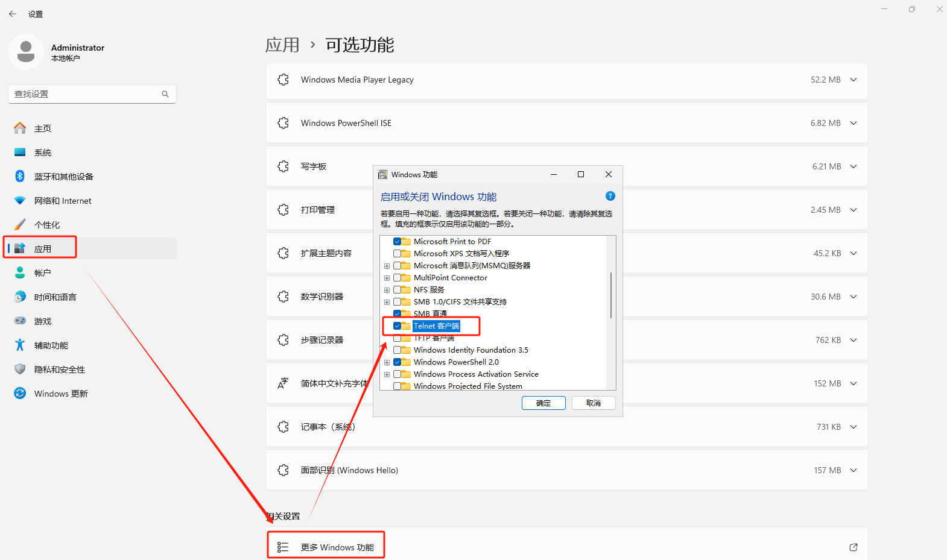Click 扩展主题内容 feature icon
The width and height of the screenshot is (947, 560).
click(x=283, y=253)
